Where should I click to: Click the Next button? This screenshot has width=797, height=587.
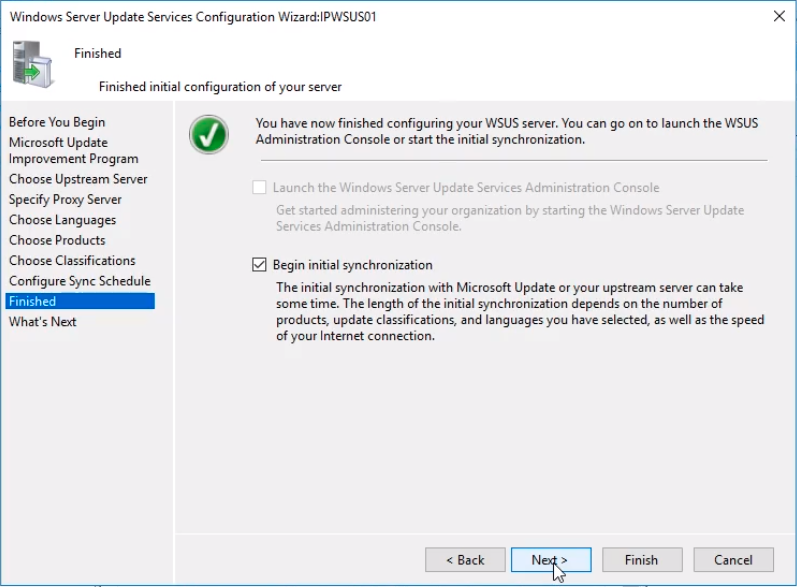pyautogui.click(x=551, y=560)
